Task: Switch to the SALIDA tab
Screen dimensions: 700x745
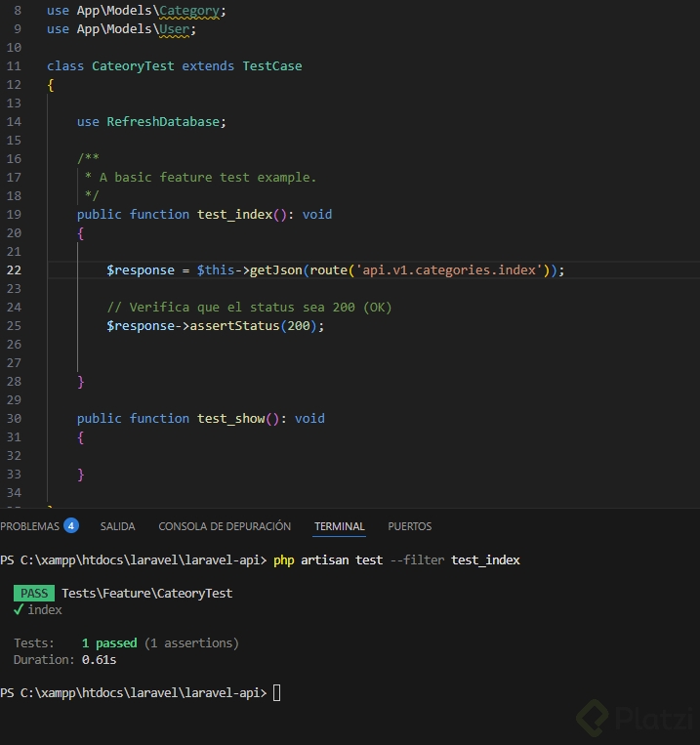Action: coord(117,526)
